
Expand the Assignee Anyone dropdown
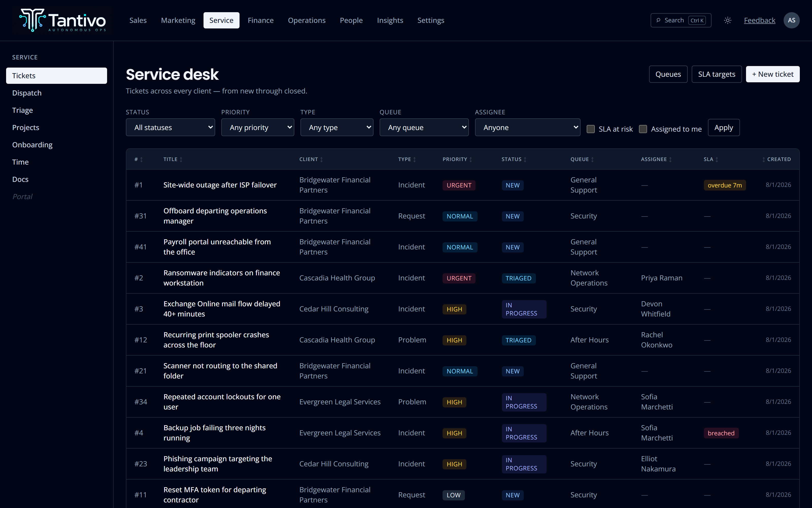click(528, 127)
